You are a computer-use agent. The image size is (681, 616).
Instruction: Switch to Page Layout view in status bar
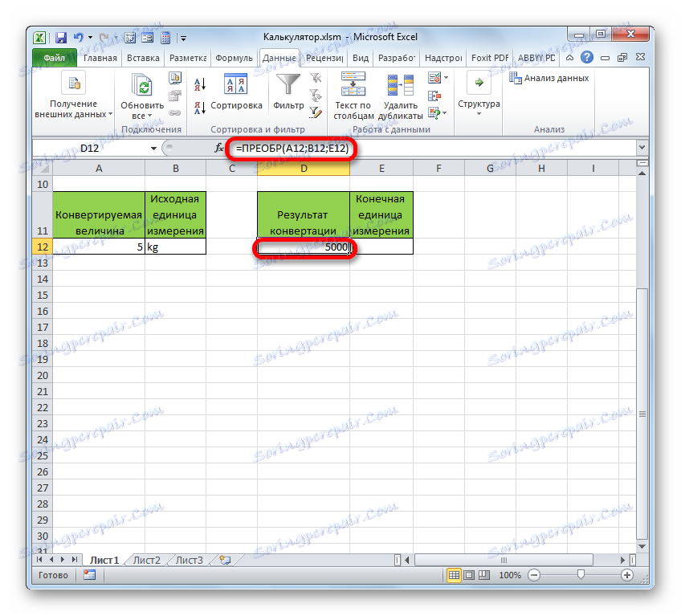coord(469,575)
